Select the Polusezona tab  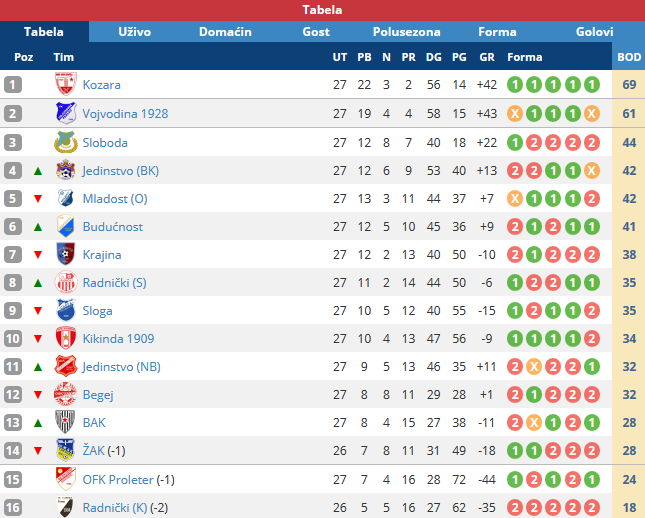[406, 32]
